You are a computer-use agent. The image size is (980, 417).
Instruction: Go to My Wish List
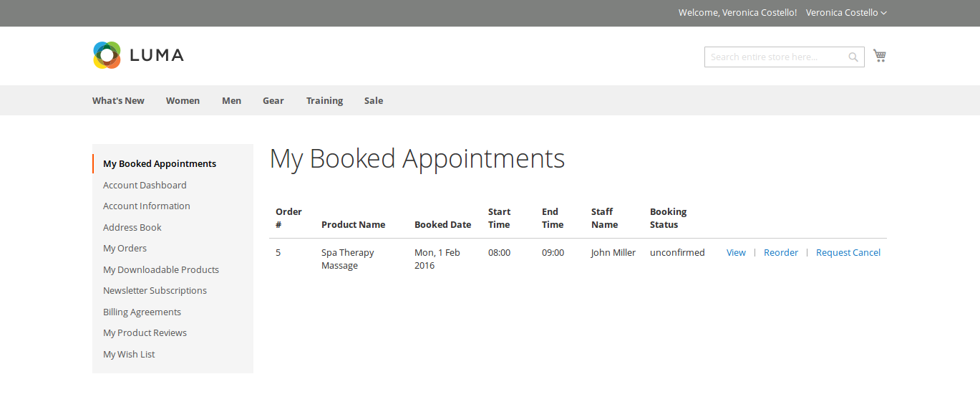click(129, 355)
